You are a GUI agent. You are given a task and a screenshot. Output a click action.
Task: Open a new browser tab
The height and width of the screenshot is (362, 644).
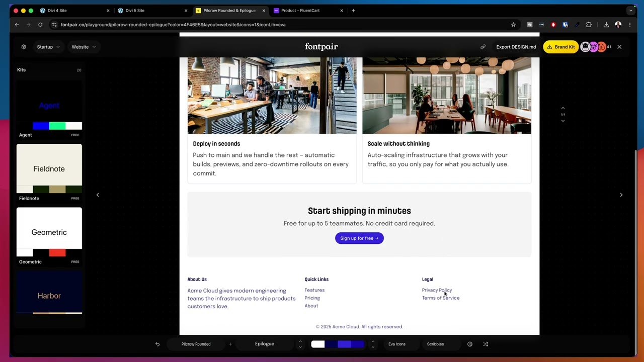353,11
